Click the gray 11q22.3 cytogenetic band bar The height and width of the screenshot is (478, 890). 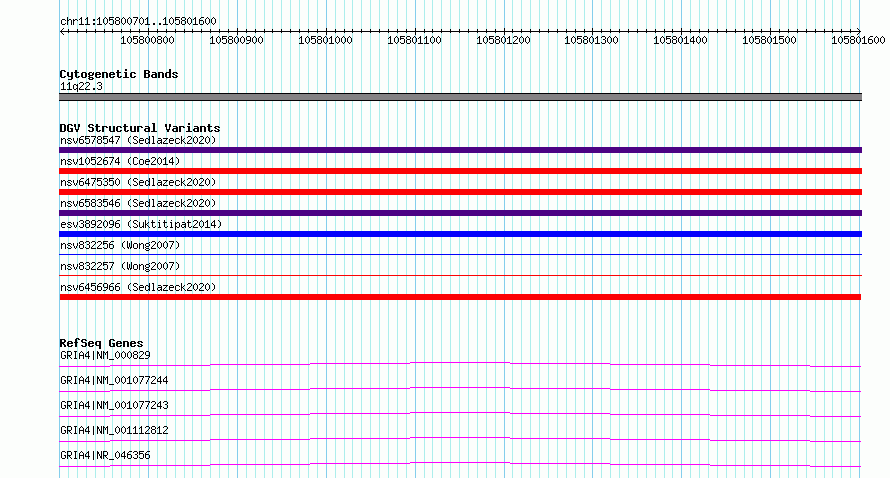(460, 97)
